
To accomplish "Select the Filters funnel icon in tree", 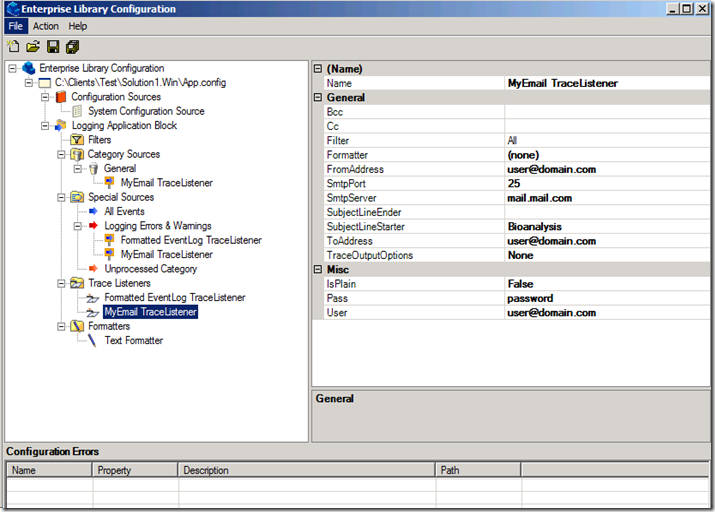I will click(77, 140).
